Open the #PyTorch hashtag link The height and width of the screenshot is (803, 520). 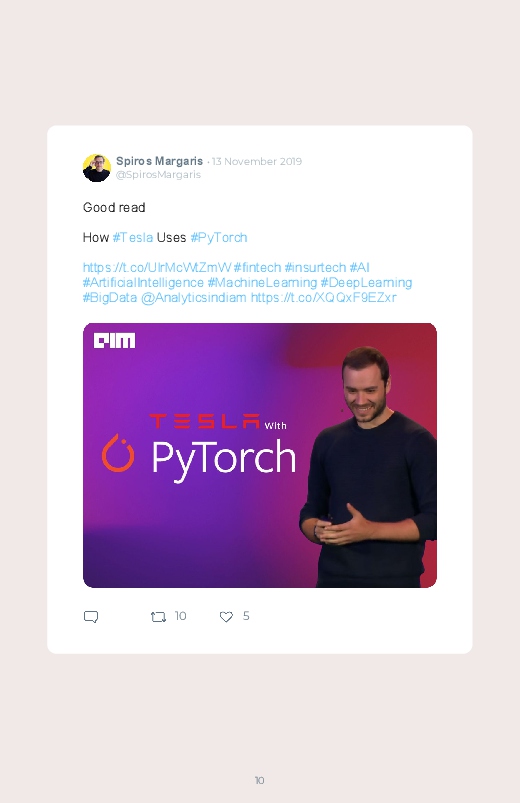219,238
